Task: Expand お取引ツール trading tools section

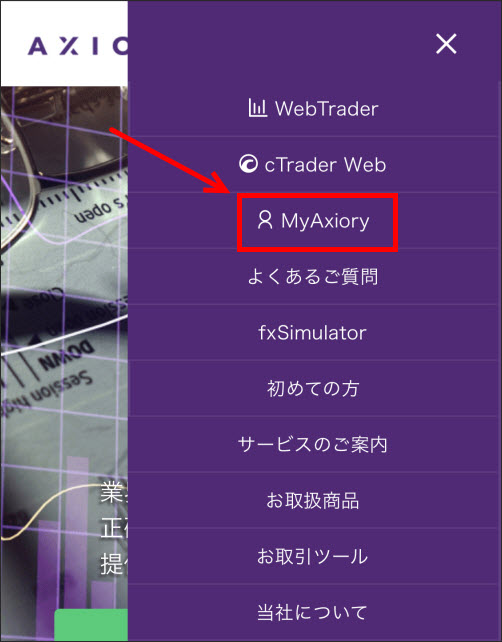Action: pos(313,556)
